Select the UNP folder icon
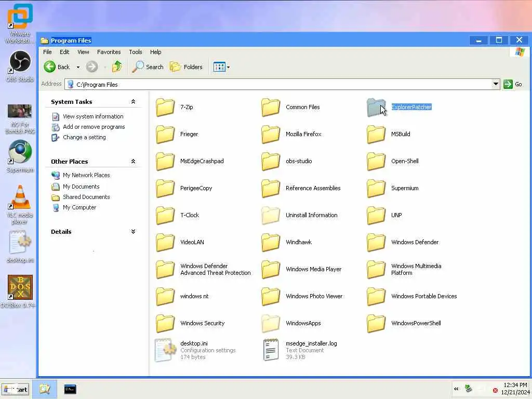Screen dimensions: 532x399 click(x=376, y=215)
